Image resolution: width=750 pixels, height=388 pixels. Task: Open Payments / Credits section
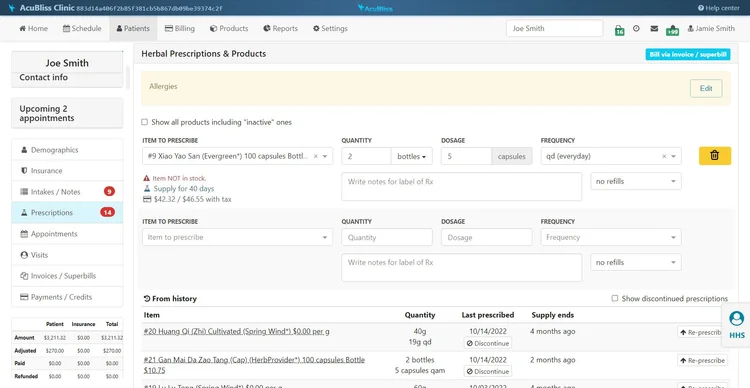(67, 297)
